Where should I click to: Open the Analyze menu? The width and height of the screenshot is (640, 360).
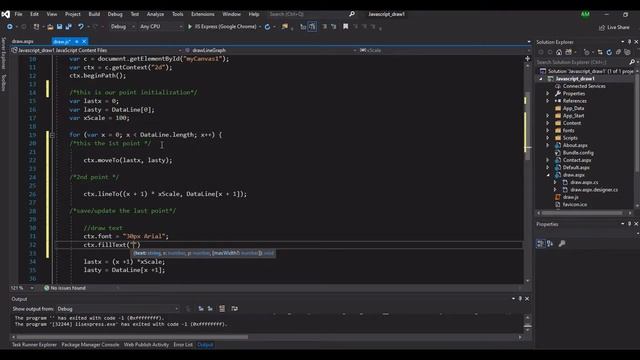155,14
